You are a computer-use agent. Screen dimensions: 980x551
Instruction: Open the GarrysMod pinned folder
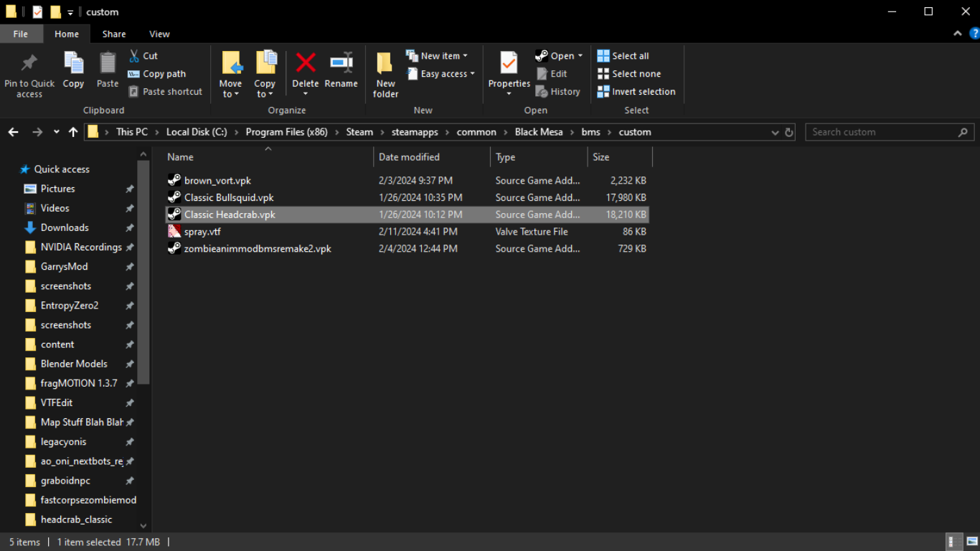[x=65, y=266]
